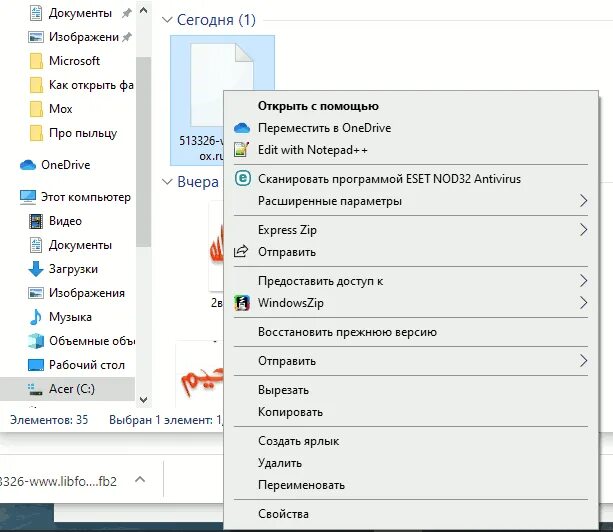
Task: Click the OneDrive cloud icon in context menu
Action: coord(242,128)
